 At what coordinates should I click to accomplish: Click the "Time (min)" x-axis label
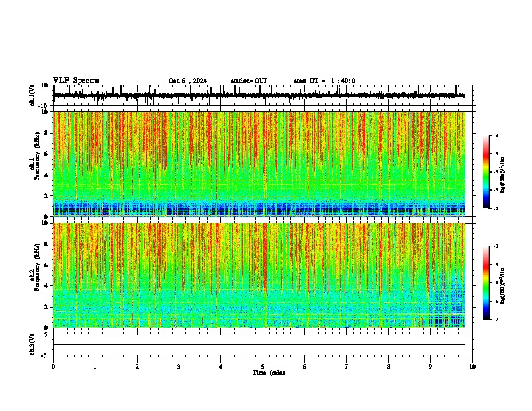(269, 373)
